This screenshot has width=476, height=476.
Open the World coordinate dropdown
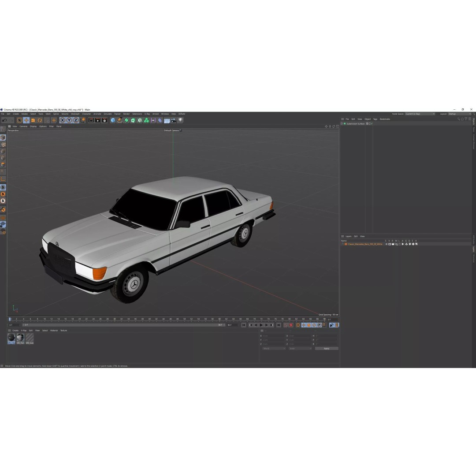[x=274, y=349]
